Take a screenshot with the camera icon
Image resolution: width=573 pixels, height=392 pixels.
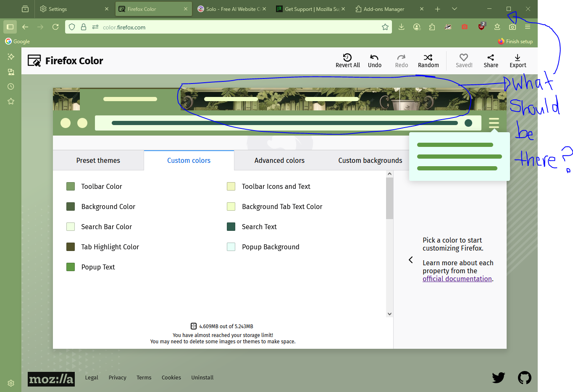[x=513, y=27]
